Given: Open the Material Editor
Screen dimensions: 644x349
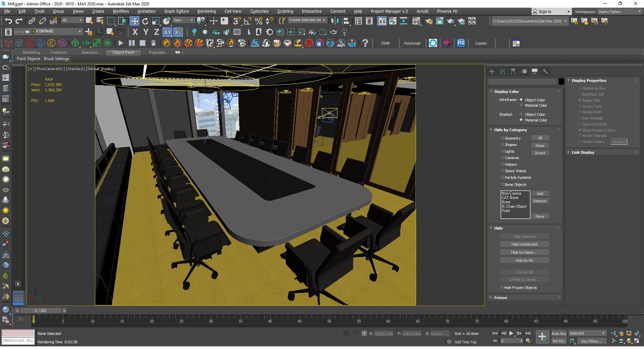Looking at the screenshot, I should click(x=416, y=21).
